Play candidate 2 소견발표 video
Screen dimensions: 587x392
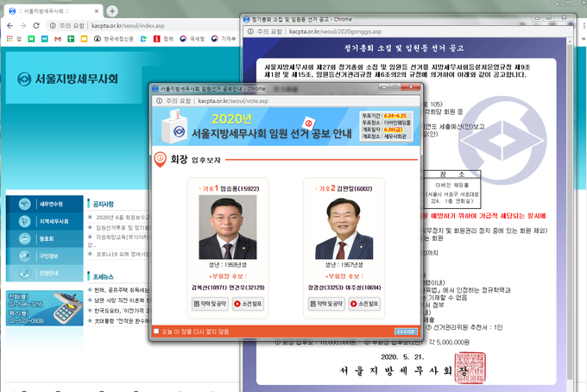(x=364, y=304)
